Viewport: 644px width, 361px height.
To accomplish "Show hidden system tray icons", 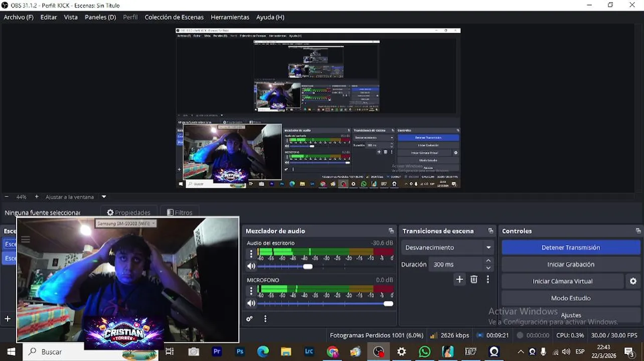I will pyautogui.click(x=521, y=352).
